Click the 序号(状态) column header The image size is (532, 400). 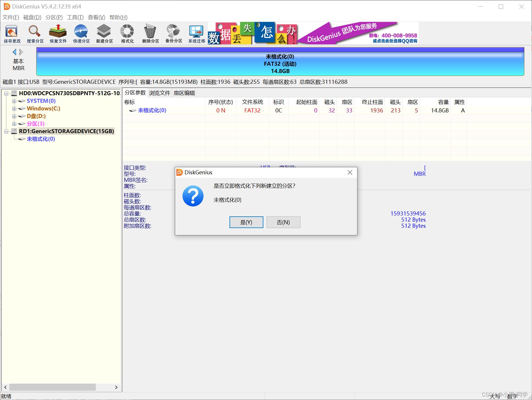click(221, 102)
